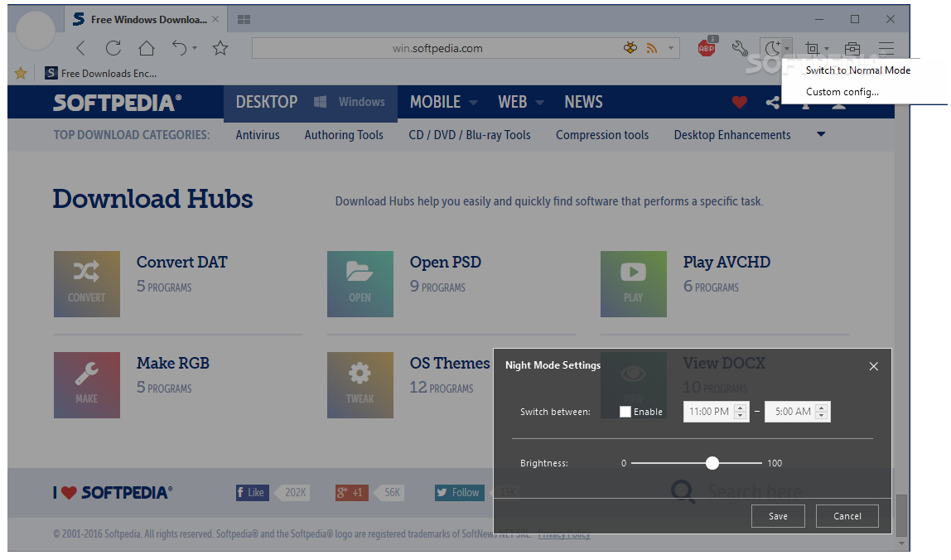
Task: Open the briefcase toolbox icon
Action: pyautogui.click(x=852, y=48)
